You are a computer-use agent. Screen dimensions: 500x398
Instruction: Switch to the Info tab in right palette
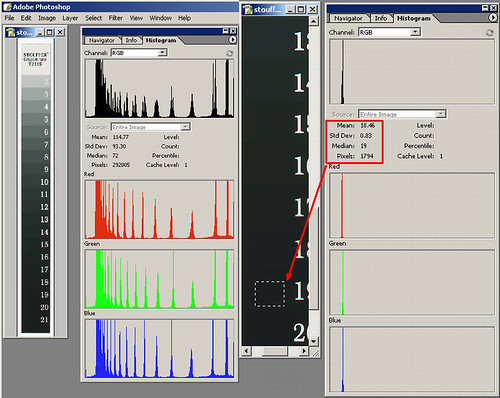(x=381, y=18)
